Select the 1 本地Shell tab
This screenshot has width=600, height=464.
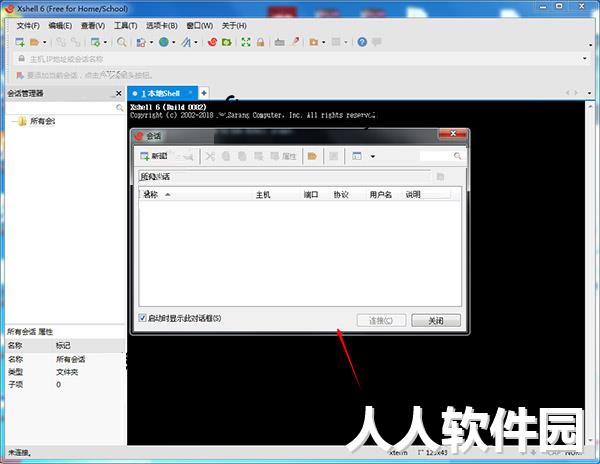[x=161, y=93]
